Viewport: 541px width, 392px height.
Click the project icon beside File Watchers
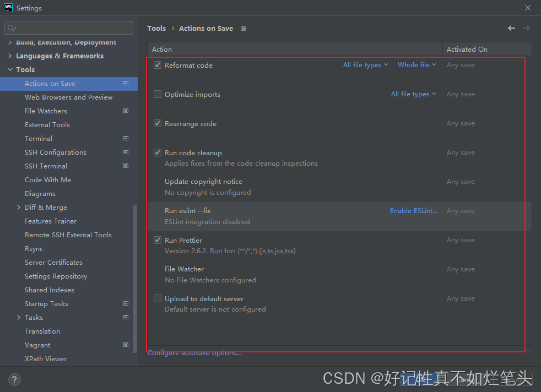coord(126,111)
